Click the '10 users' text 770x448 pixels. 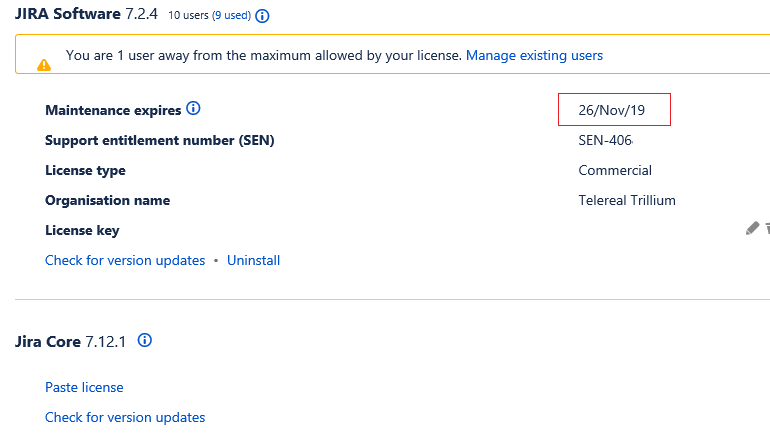click(188, 15)
